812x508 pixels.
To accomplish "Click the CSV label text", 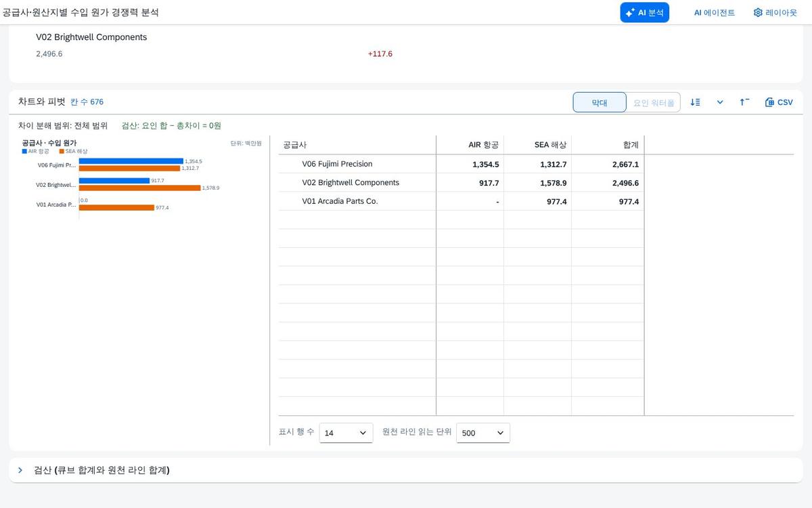I will [785, 102].
